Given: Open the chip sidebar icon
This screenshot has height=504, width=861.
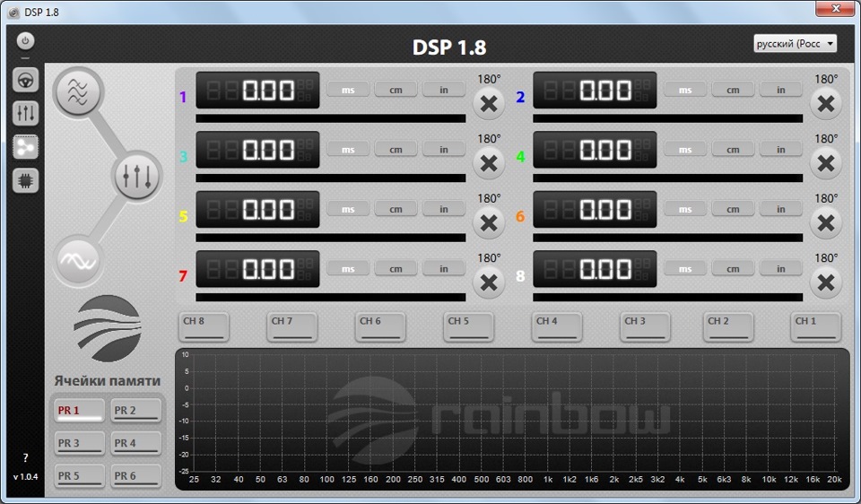Looking at the screenshot, I should coord(25,180).
